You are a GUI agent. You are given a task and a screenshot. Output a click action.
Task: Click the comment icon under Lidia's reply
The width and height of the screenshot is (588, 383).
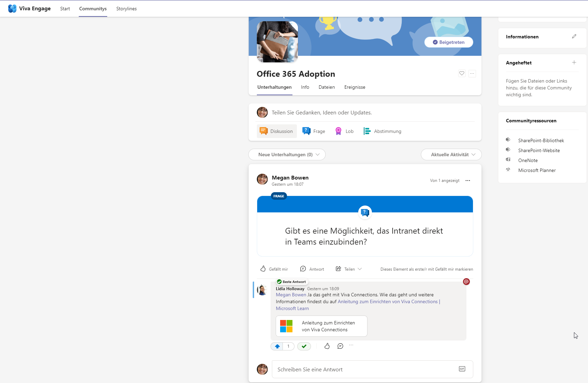tap(340, 346)
